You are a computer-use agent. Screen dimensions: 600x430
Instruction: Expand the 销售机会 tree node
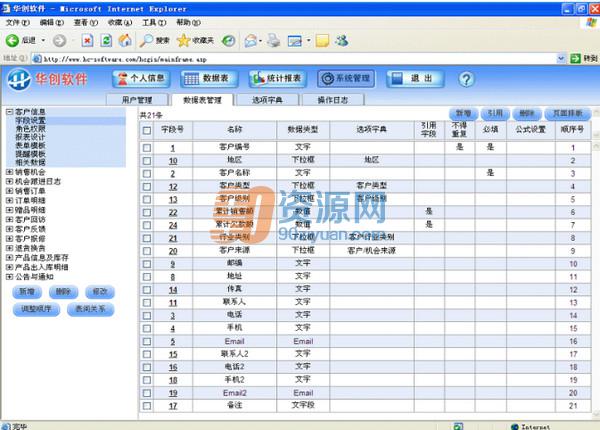coord(10,172)
